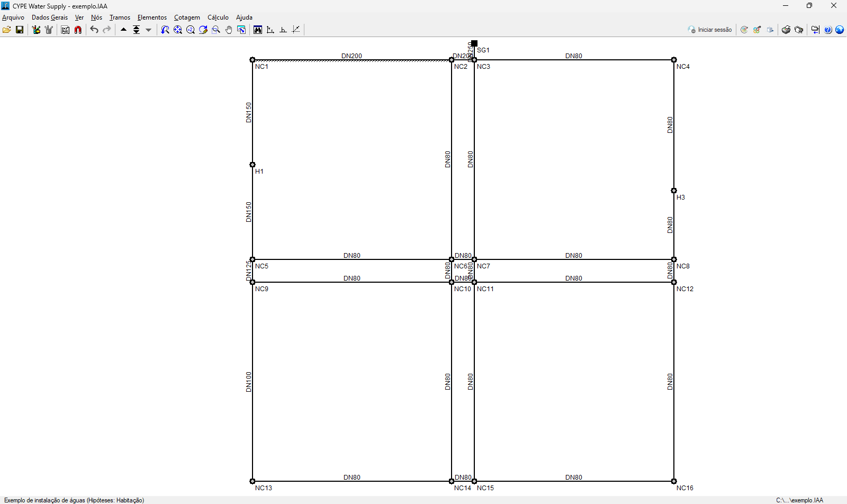Open the Arquivo menu
Screen dimensions: 847x504
13,17
